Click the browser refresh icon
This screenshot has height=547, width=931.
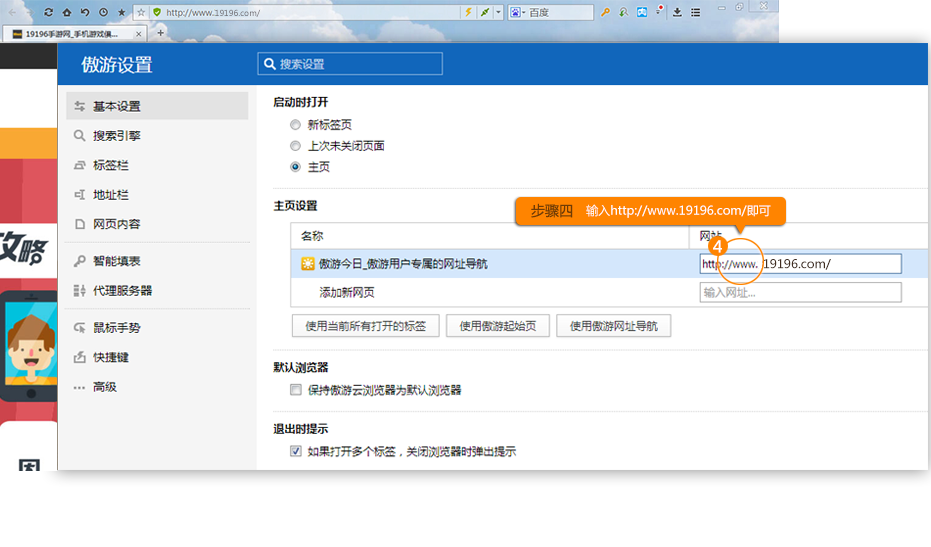49,13
